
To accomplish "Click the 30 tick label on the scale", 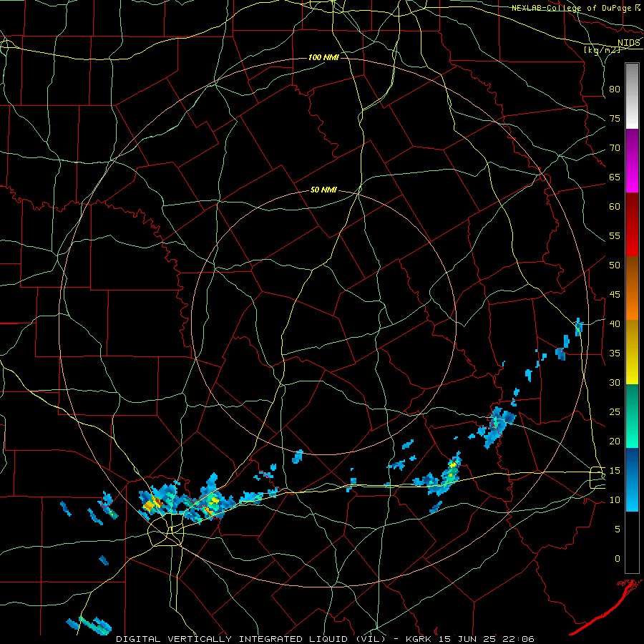I will coord(615,382).
